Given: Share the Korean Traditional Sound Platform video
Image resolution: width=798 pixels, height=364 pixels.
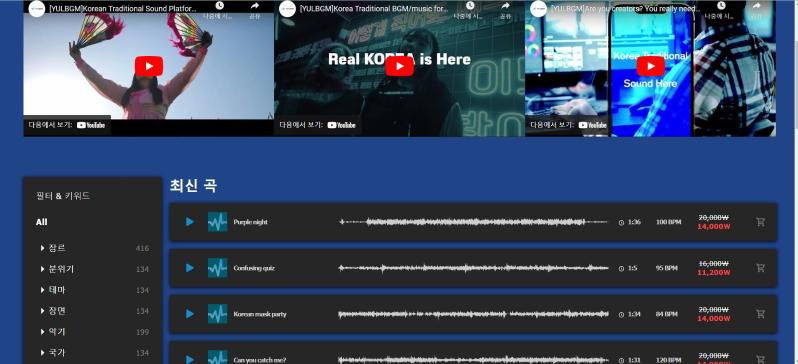Looking at the screenshot, I should 254,9.
